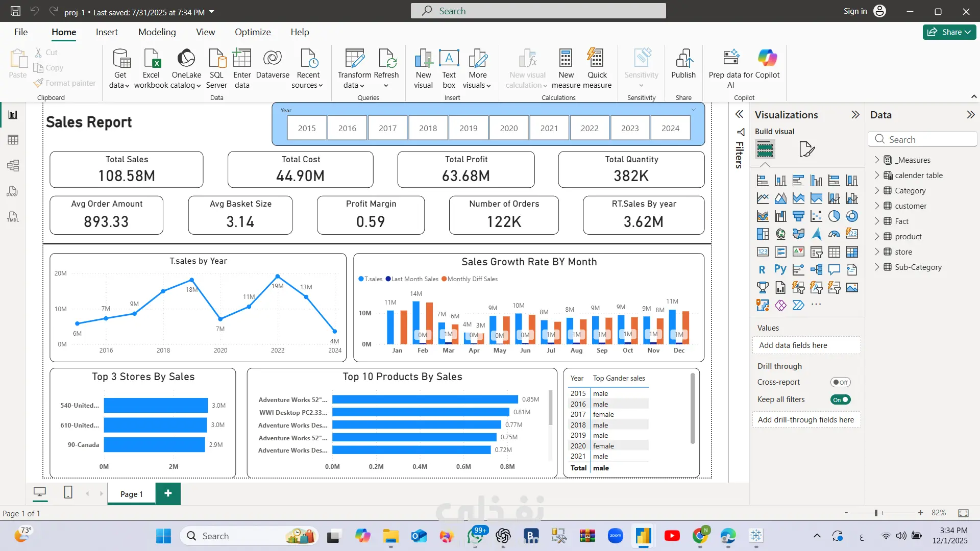Select the Python visual icon
This screenshot has width=980, height=551.
pos(780,269)
